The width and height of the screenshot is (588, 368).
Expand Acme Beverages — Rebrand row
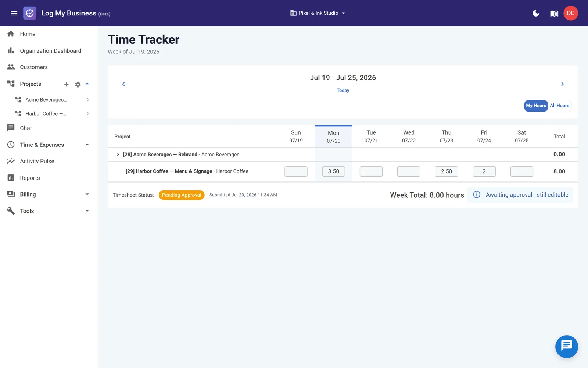pos(118,155)
